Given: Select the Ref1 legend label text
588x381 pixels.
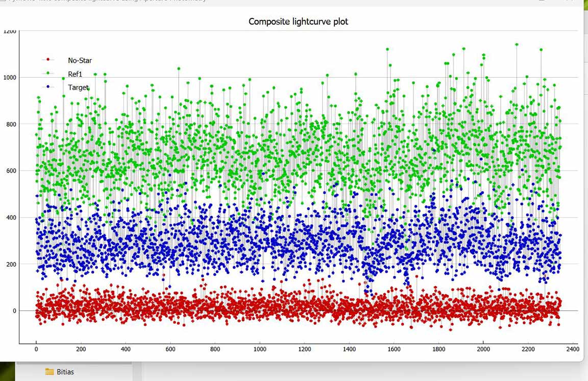Looking at the screenshot, I should pos(75,75).
